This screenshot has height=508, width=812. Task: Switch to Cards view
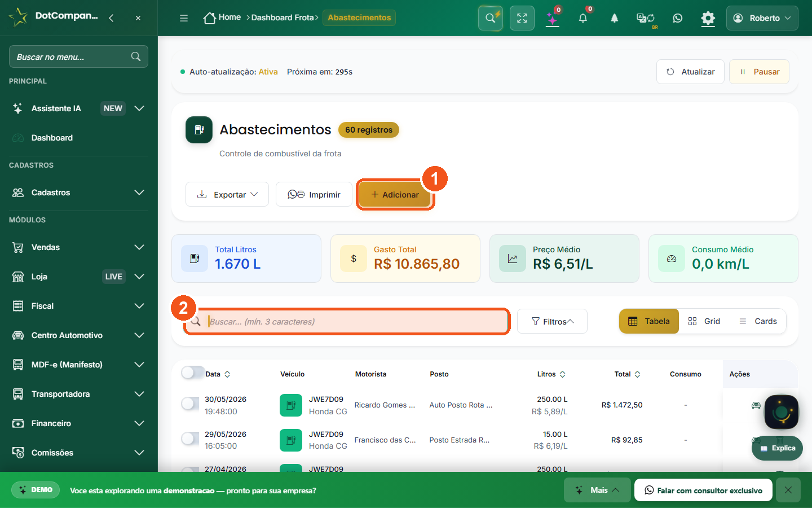pos(758,321)
